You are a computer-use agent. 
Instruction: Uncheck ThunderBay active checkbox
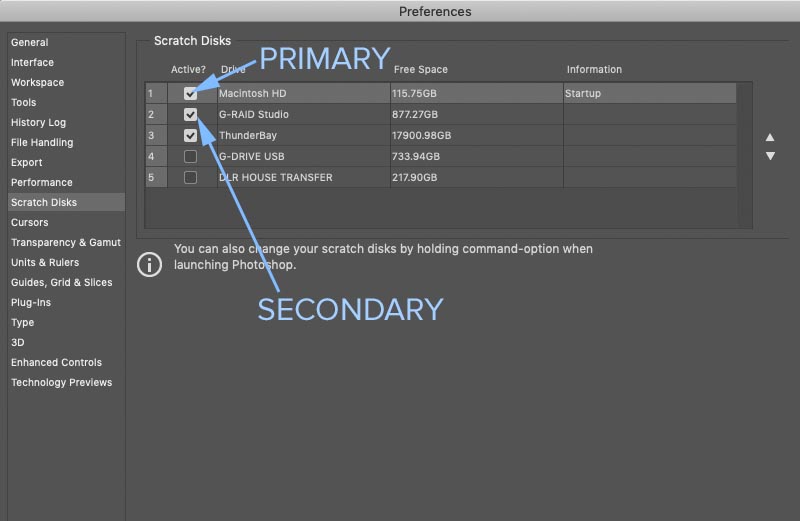point(190,135)
